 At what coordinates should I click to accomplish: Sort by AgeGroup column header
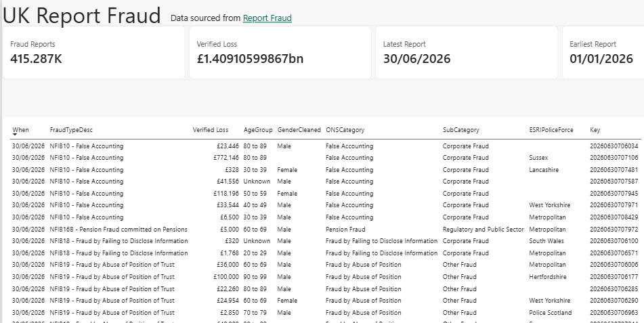click(258, 130)
